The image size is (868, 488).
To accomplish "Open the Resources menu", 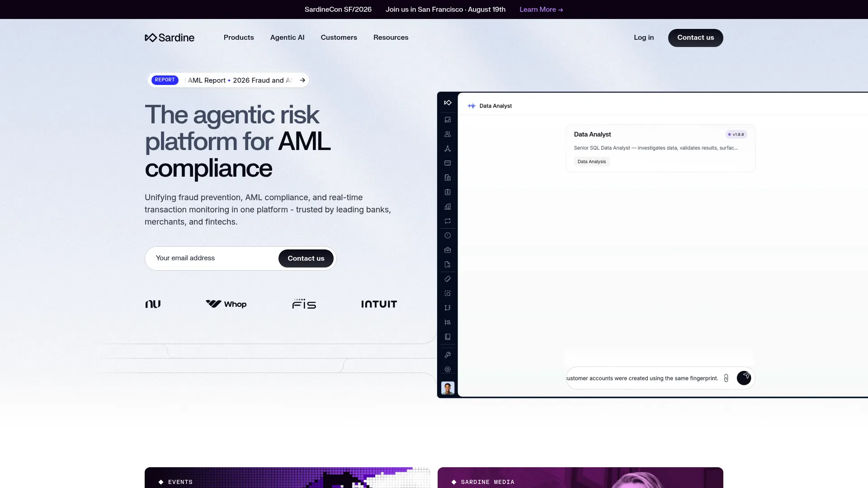I will click(x=391, y=38).
